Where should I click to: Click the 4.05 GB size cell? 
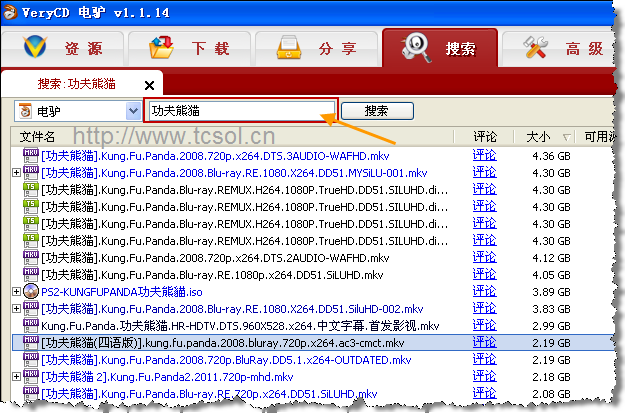click(x=551, y=275)
